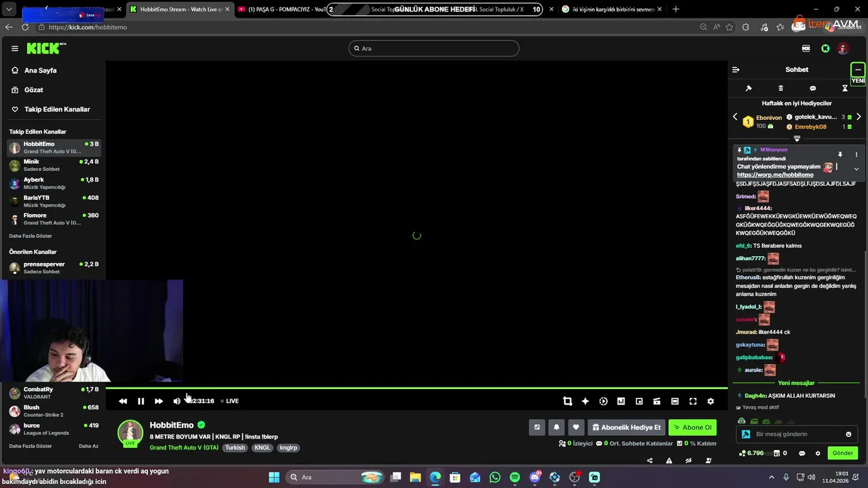The height and width of the screenshot is (488, 868).
Task: Collapse the Sohbet chat panel
Action: 736,69
